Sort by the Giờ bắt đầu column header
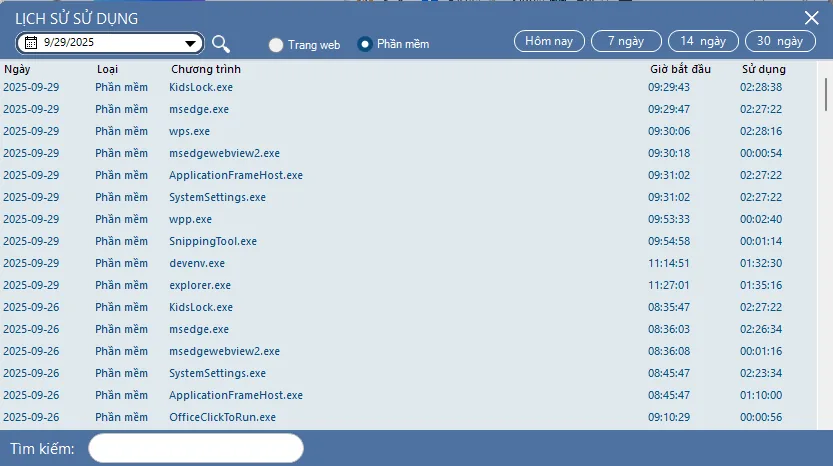This screenshot has width=833, height=466. pyautogui.click(x=680, y=69)
